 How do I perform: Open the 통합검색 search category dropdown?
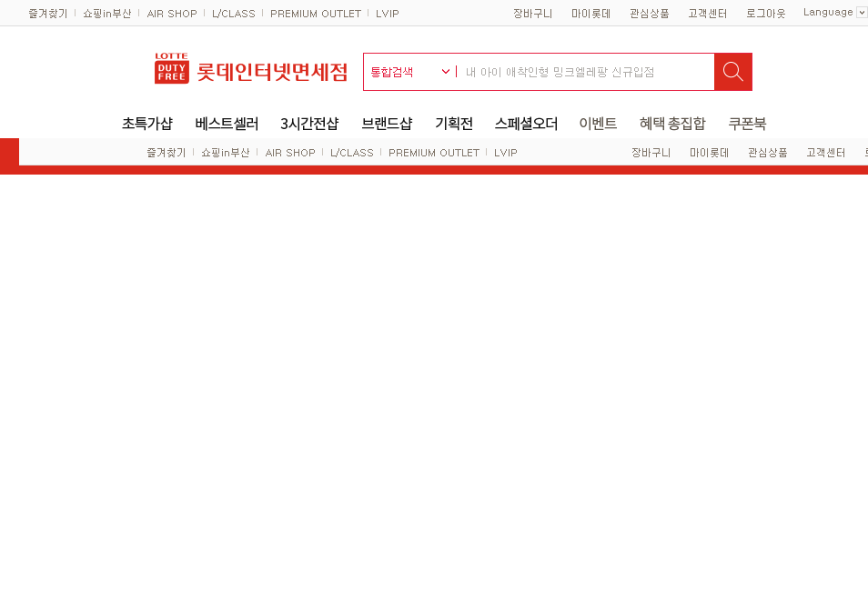click(x=409, y=72)
